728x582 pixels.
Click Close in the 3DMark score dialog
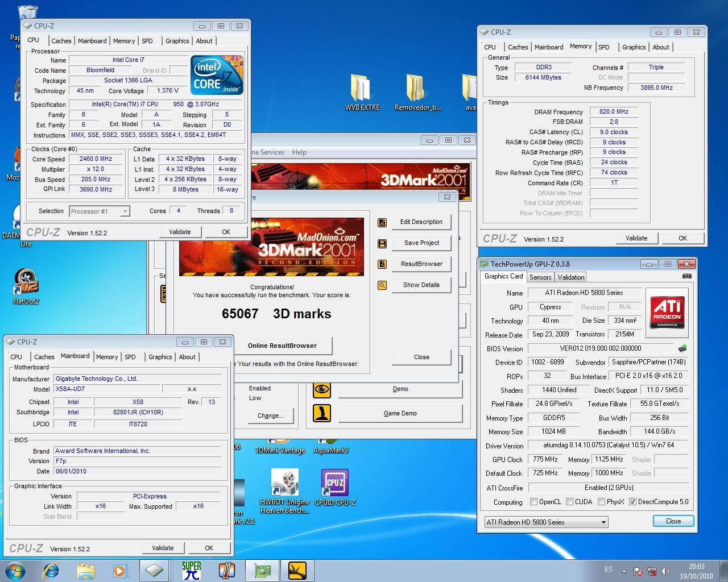(x=421, y=357)
